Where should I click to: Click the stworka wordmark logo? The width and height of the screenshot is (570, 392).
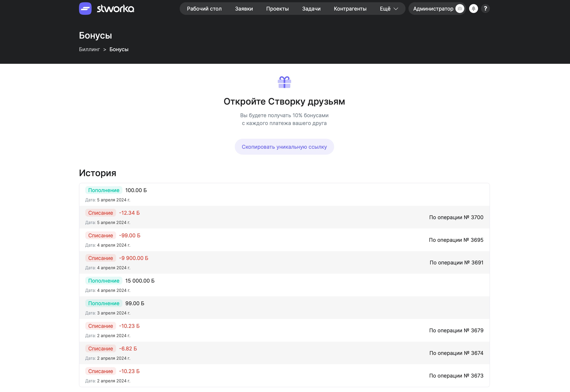[x=115, y=9]
